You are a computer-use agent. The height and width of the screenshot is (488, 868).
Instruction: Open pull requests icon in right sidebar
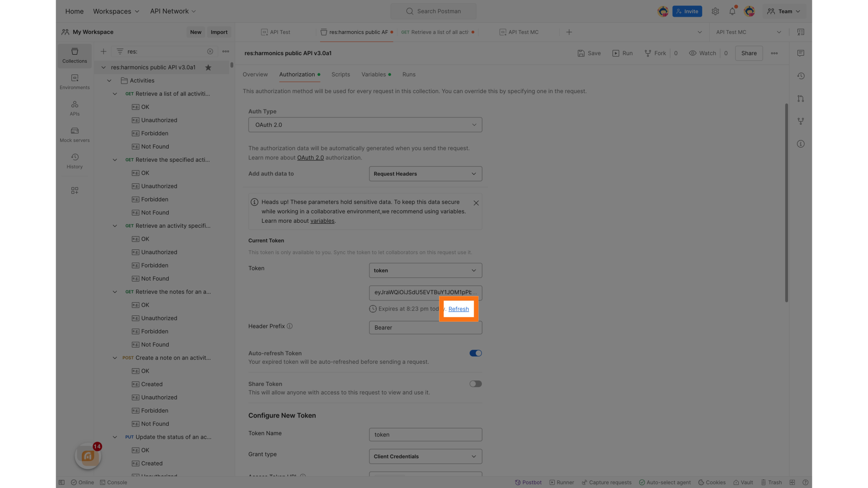[801, 99]
